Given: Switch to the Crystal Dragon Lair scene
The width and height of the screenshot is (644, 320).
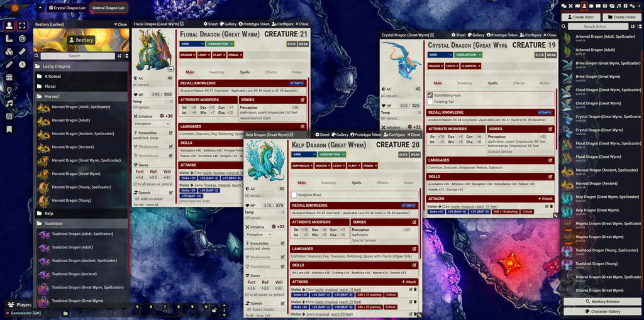Looking at the screenshot, I should [x=68, y=8].
